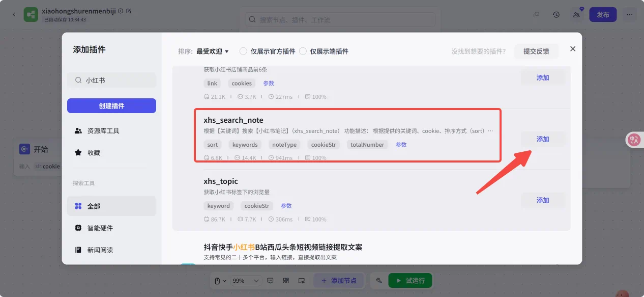Click the totalNumber parameter tag
Viewport: 644px width, 297px height.
click(x=367, y=145)
